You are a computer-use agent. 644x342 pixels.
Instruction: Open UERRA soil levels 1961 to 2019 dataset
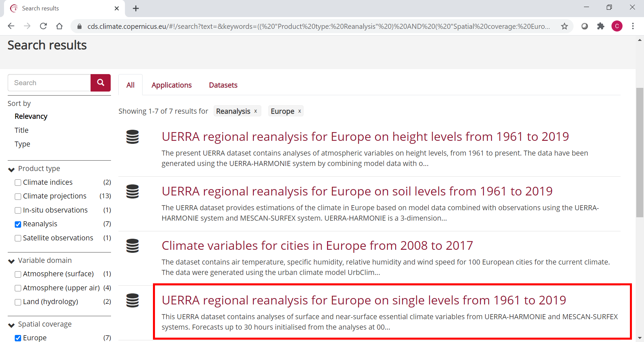(x=357, y=191)
